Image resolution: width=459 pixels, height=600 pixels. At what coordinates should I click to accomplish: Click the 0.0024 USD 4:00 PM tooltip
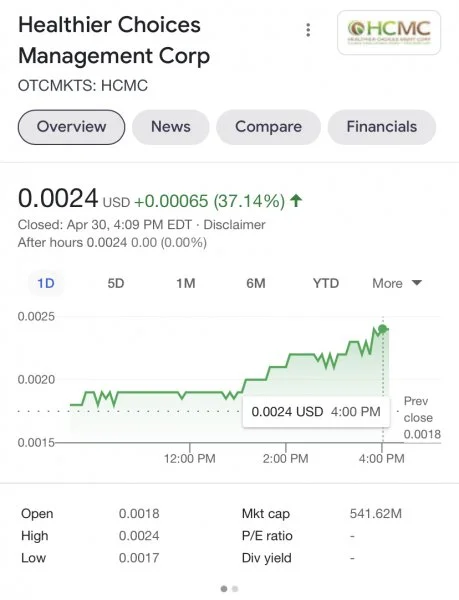tap(316, 412)
